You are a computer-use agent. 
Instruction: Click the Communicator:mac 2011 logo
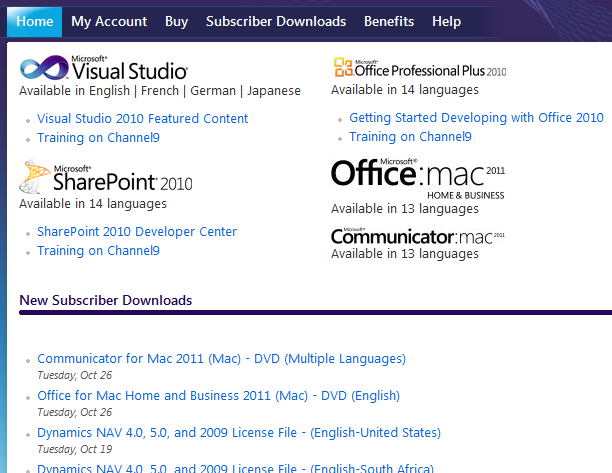(x=418, y=236)
